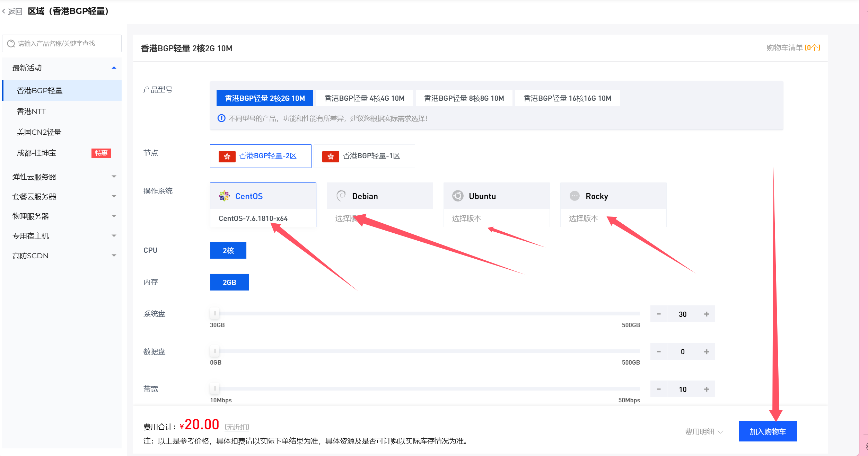Increase 带宽 value with plus
The height and width of the screenshot is (456, 868).
pos(707,389)
